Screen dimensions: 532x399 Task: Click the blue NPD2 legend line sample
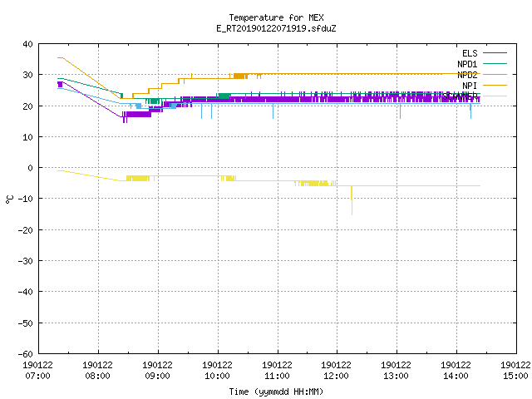495,74
